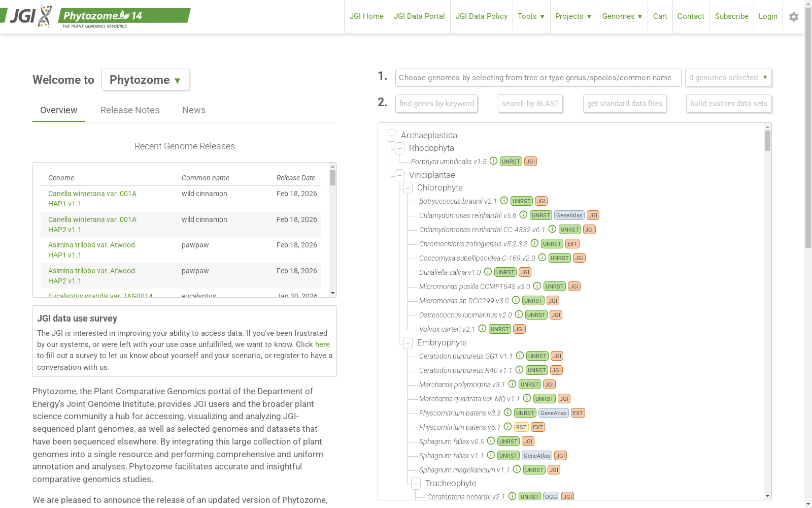Collapse the Embryophyte group

(408, 343)
